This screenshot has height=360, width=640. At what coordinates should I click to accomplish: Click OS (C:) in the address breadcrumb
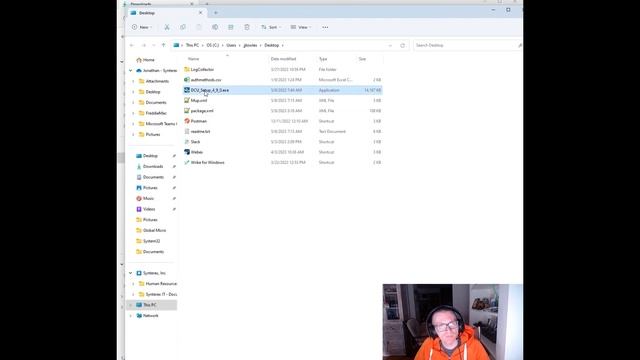pyautogui.click(x=213, y=45)
